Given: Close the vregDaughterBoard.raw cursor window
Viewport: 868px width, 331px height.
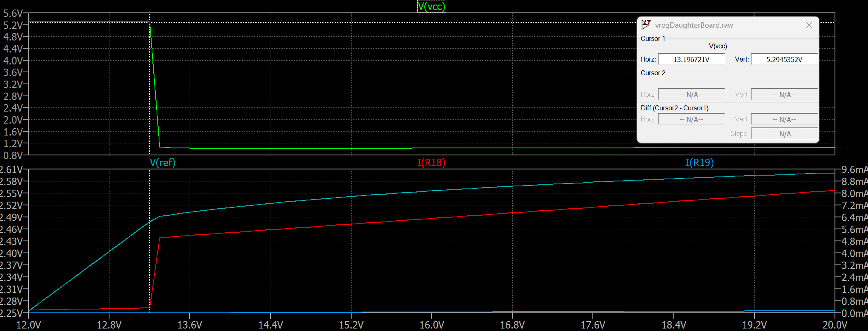Looking at the screenshot, I should 809,25.
